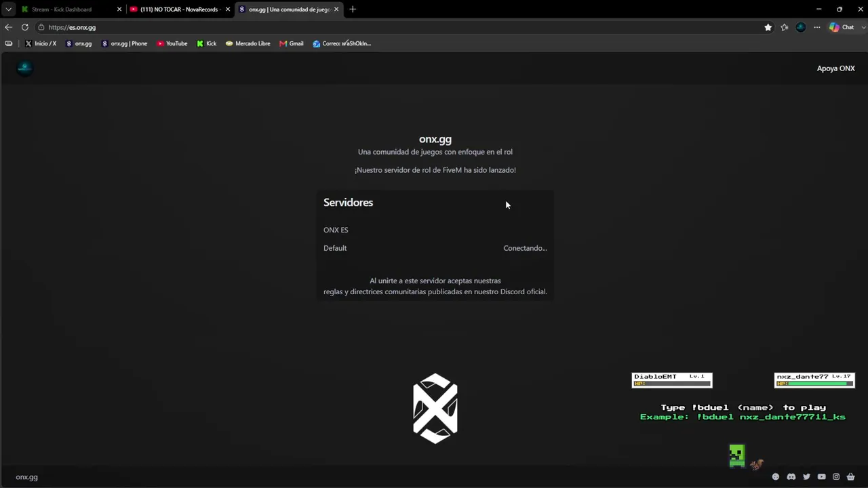The image size is (868, 488).
Task: Open the onx.gg bookmark
Action: [x=79, y=43]
